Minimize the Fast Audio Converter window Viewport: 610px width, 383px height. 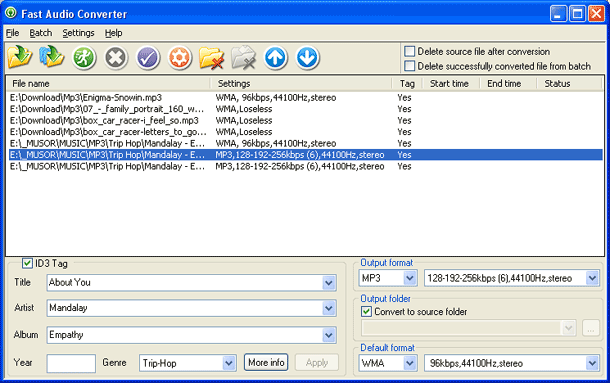558,14
